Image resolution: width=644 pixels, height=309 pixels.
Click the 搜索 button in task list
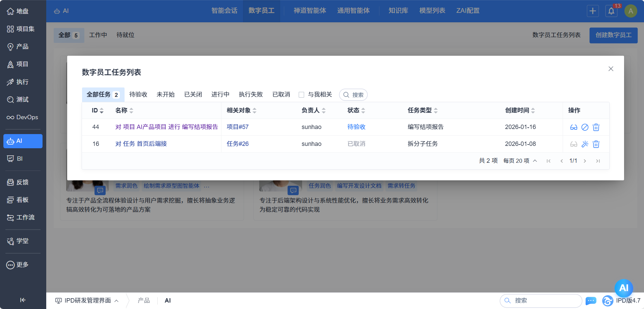click(353, 95)
